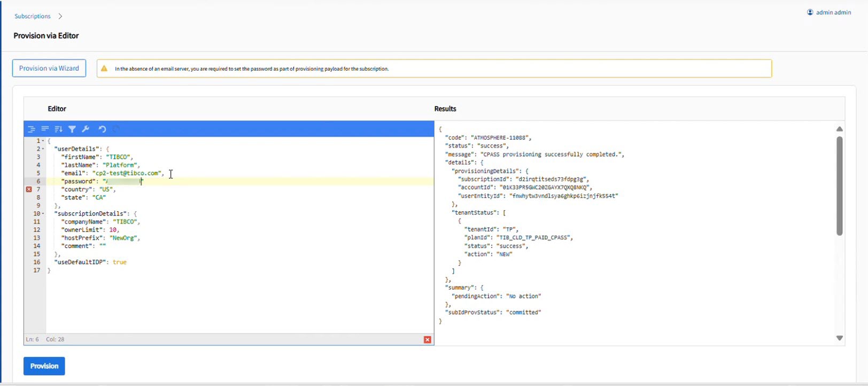Go back to Subscriptions breadcrumb
Viewport: 868px width, 386px height.
click(32, 16)
